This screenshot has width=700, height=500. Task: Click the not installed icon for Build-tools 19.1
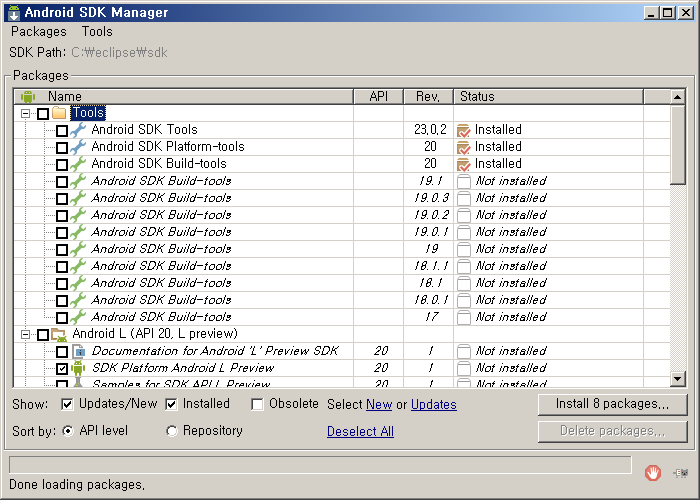[x=464, y=181]
